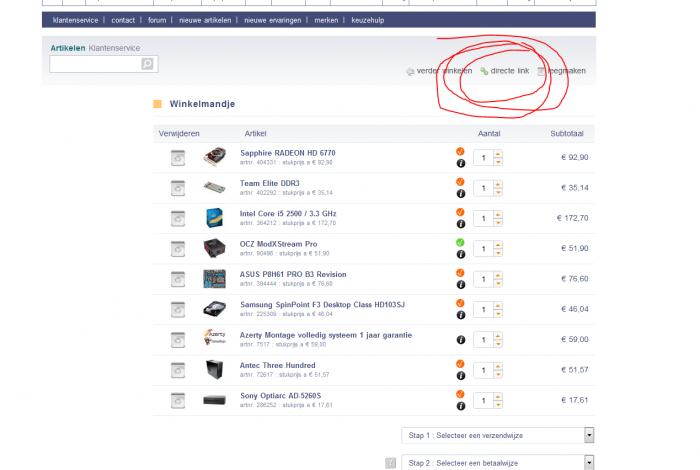Click orange stock status icon for Antec Three Hundred
This screenshot has height=470, width=700.
(x=460, y=364)
